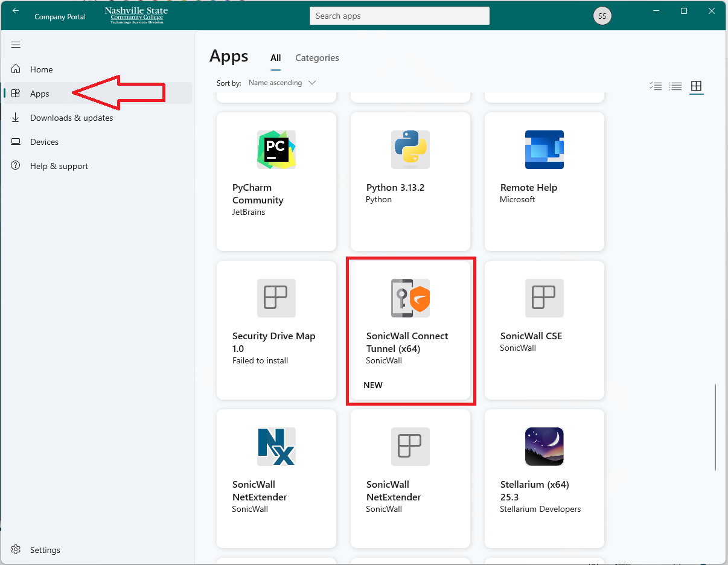Click the PyCharm Community app icon

pyautogui.click(x=276, y=150)
